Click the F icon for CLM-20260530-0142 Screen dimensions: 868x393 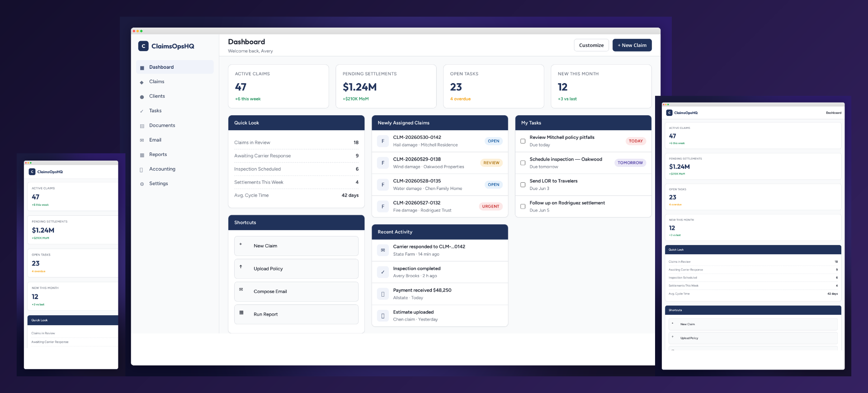tap(383, 141)
